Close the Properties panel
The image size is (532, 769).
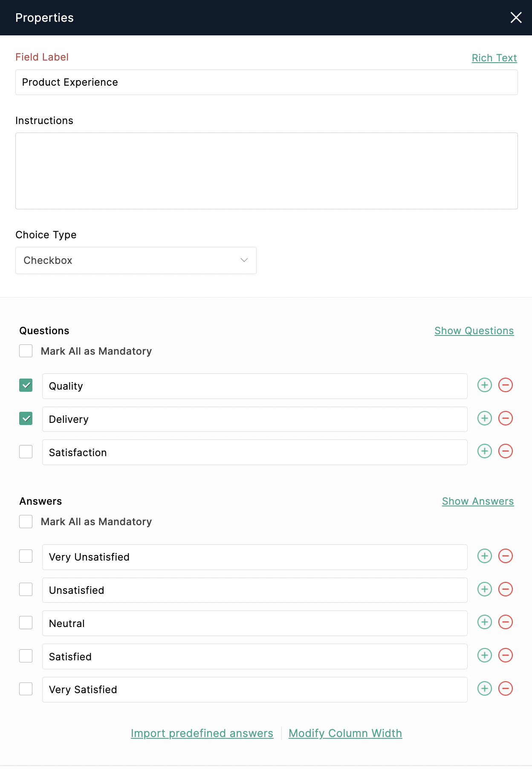(x=516, y=17)
